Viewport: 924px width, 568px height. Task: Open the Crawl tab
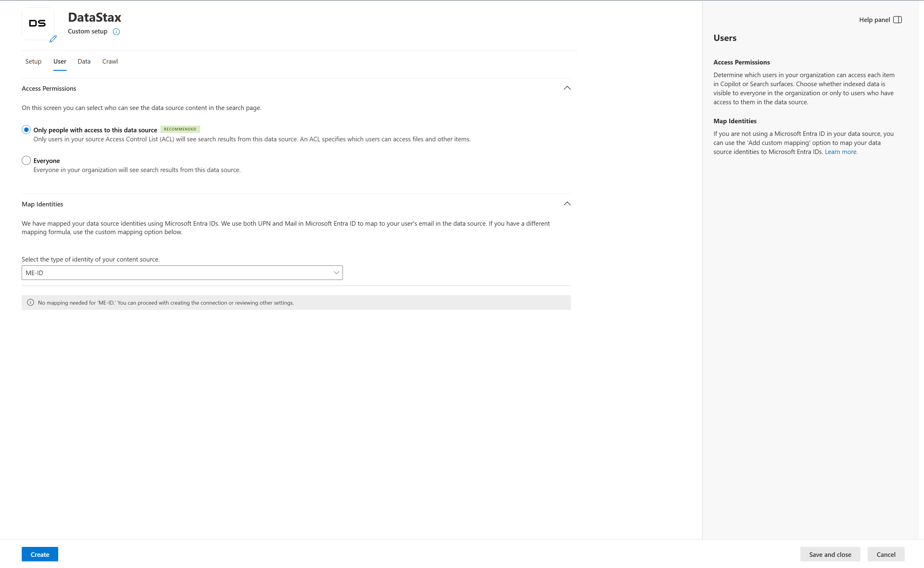(x=110, y=61)
